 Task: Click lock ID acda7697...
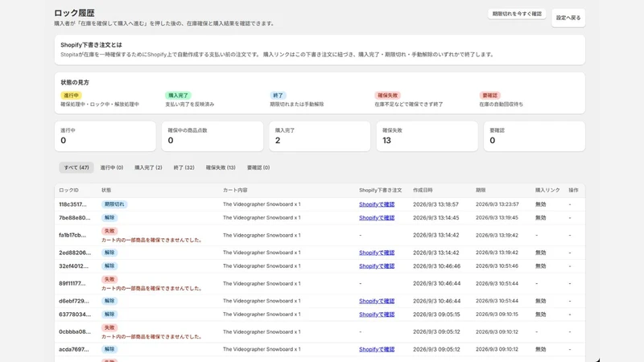(x=74, y=349)
